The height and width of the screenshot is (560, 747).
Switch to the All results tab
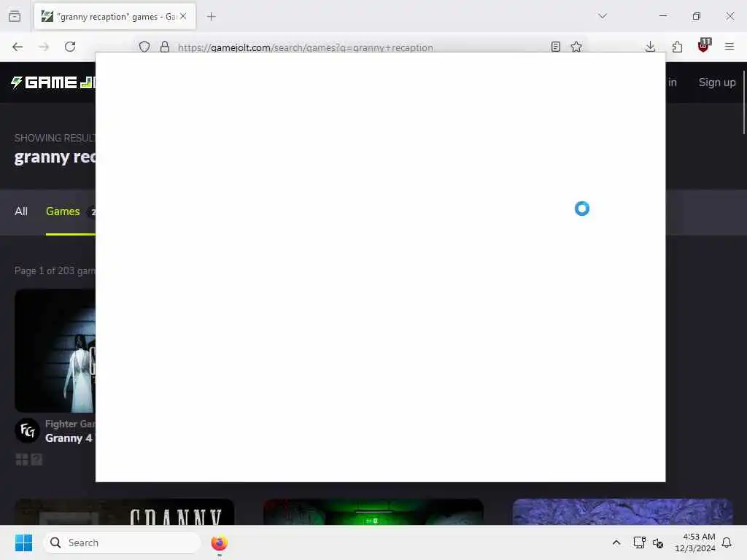point(21,211)
